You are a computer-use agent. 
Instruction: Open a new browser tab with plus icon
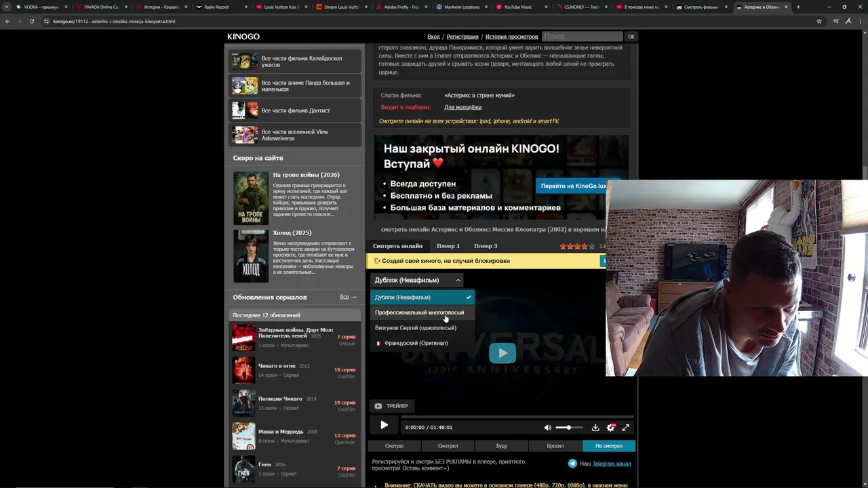point(798,7)
